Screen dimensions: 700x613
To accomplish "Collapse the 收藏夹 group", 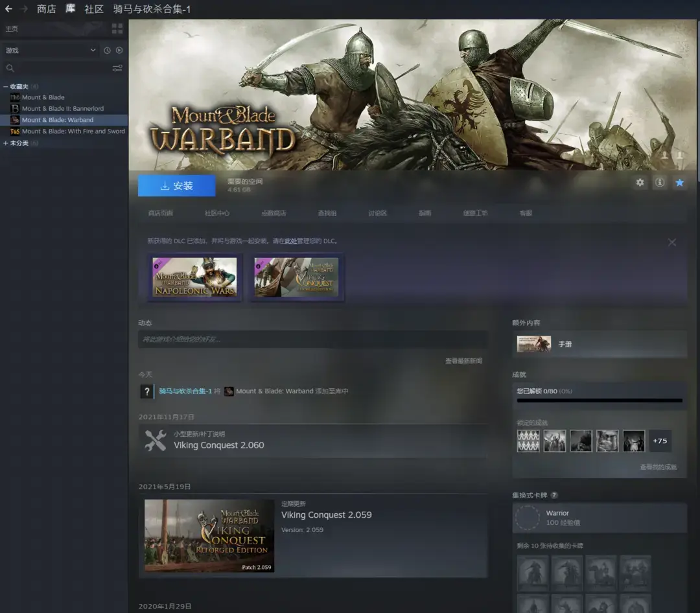I will (5, 87).
